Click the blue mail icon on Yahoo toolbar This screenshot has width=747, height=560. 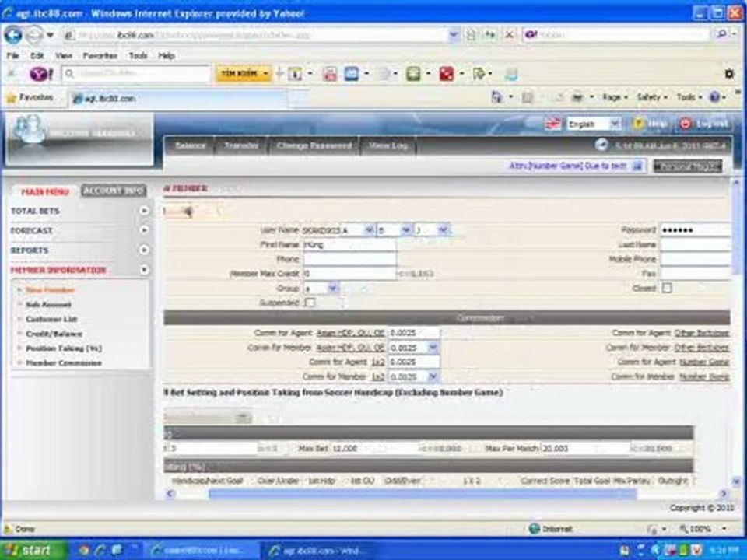pyautogui.click(x=351, y=74)
